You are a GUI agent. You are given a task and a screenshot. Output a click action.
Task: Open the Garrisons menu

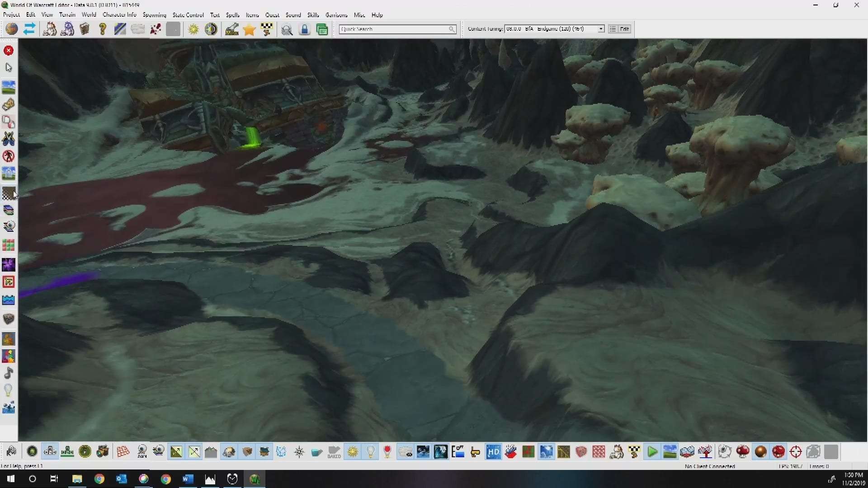[x=336, y=15]
